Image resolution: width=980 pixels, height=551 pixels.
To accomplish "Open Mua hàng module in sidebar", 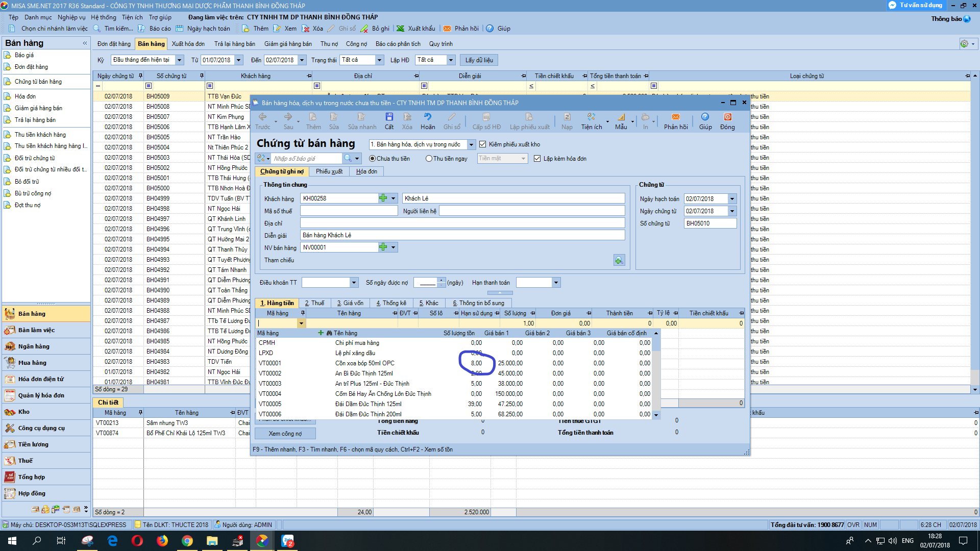I will click(x=46, y=363).
